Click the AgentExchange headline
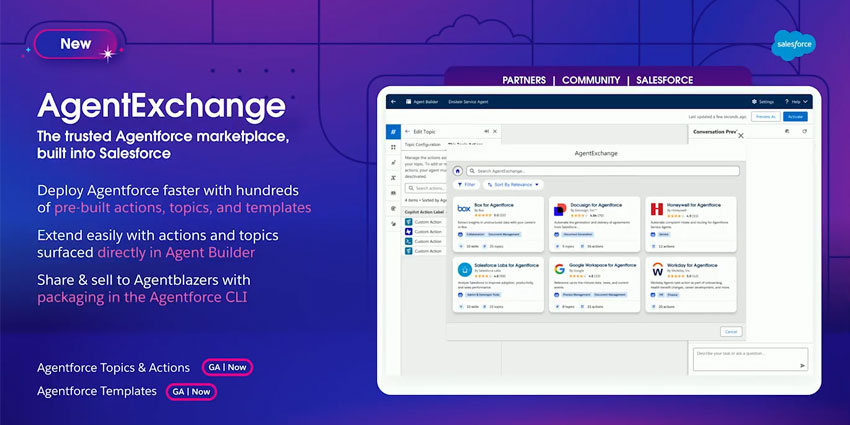The width and height of the screenshot is (850, 425). (x=162, y=106)
